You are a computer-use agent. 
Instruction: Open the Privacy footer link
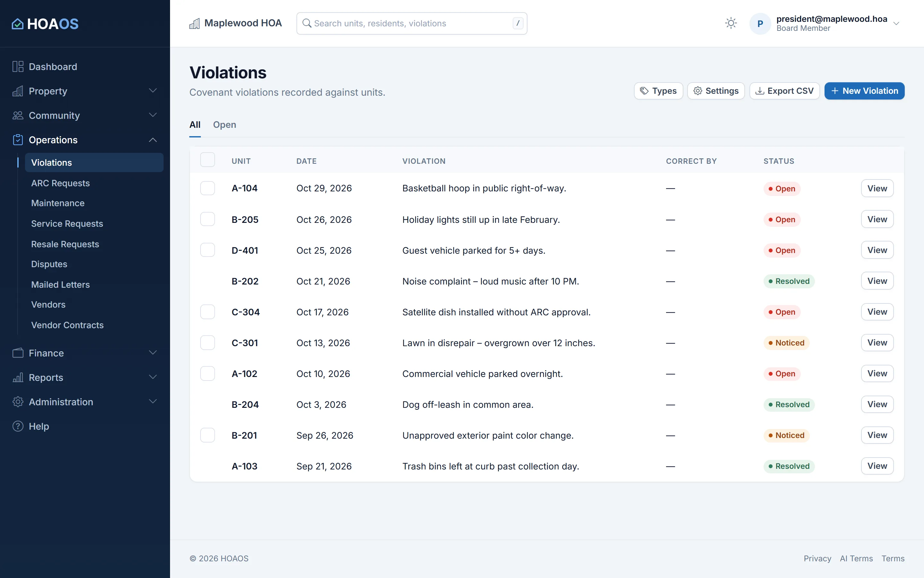click(817, 558)
